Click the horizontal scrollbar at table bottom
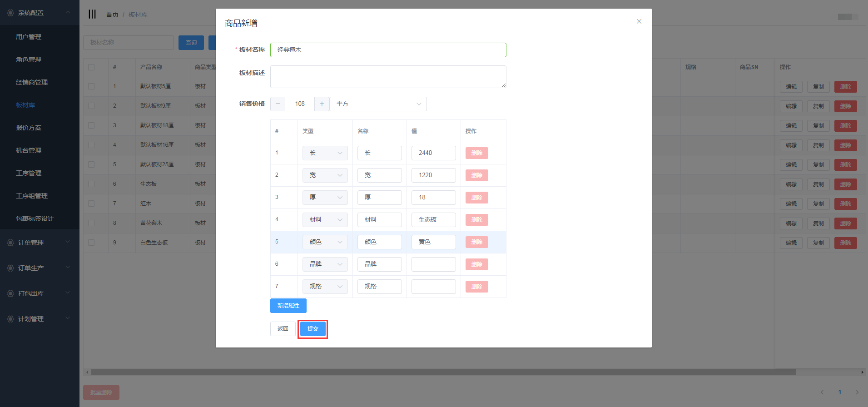Image resolution: width=868 pixels, height=407 pixels. tap(443, 372)
